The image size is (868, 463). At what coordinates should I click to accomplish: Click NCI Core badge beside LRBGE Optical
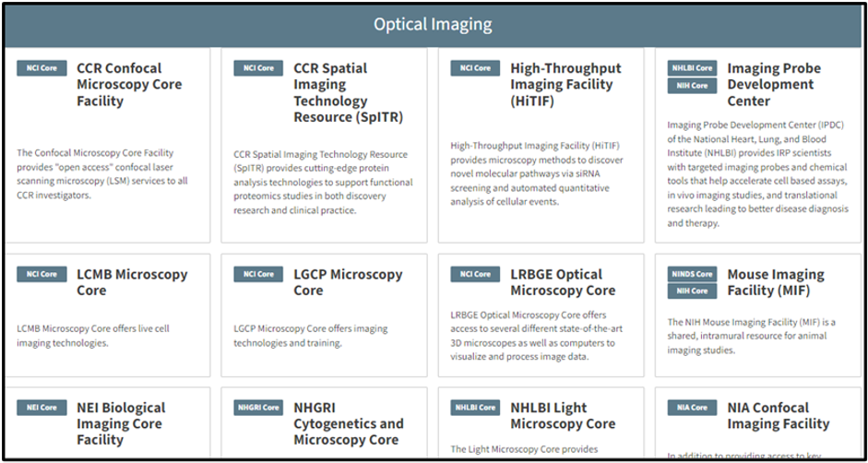point(475,274)
